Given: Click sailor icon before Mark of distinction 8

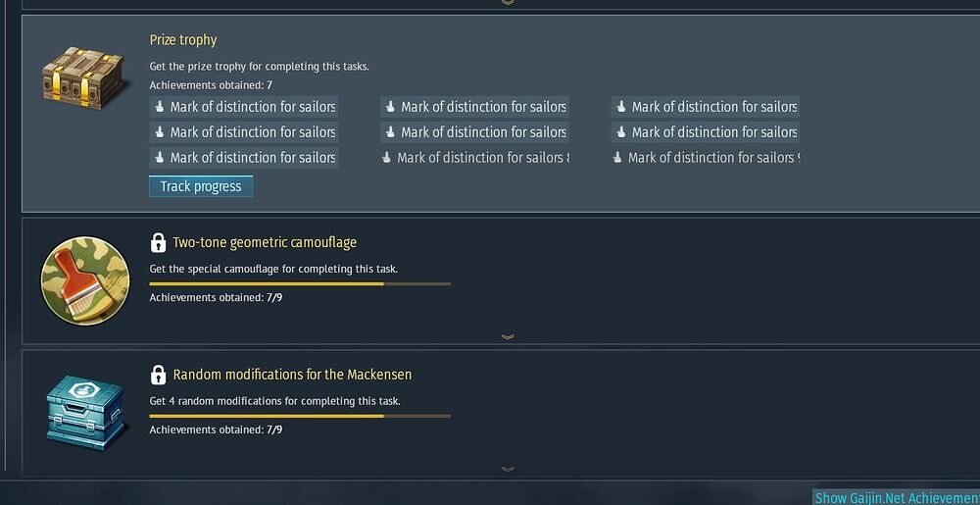Looking at the screenshot, I should point(387,158).
